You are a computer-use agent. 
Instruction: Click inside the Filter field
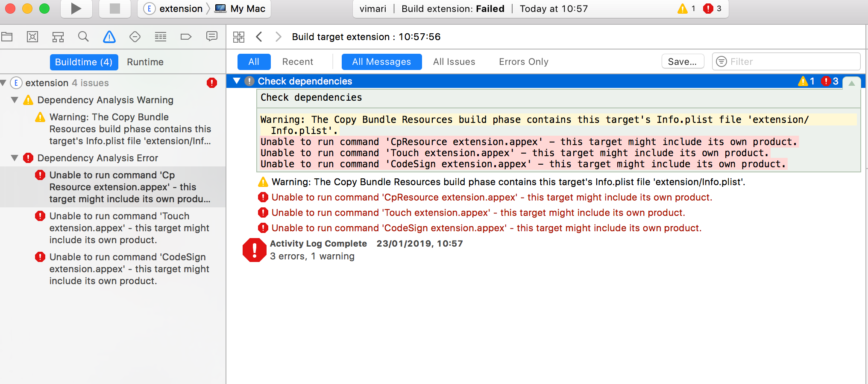[786, 61]
